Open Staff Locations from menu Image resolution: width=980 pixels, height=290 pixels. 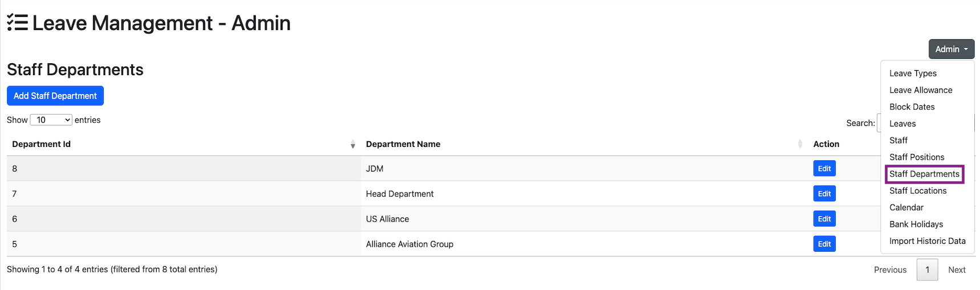point(918,191)
